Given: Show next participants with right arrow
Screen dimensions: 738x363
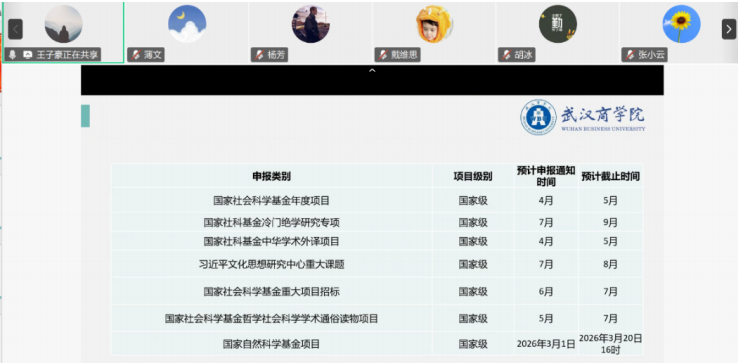Looking at the screenshot, I should (729, 29).
